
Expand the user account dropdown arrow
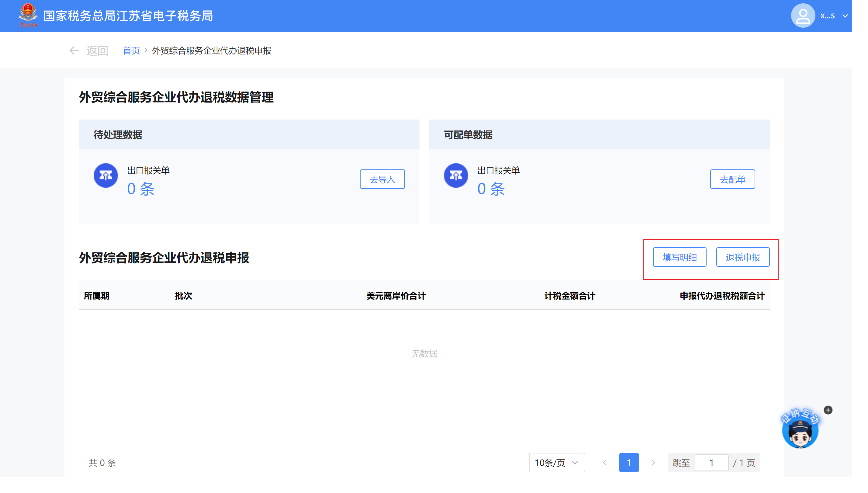pos(845,16)
